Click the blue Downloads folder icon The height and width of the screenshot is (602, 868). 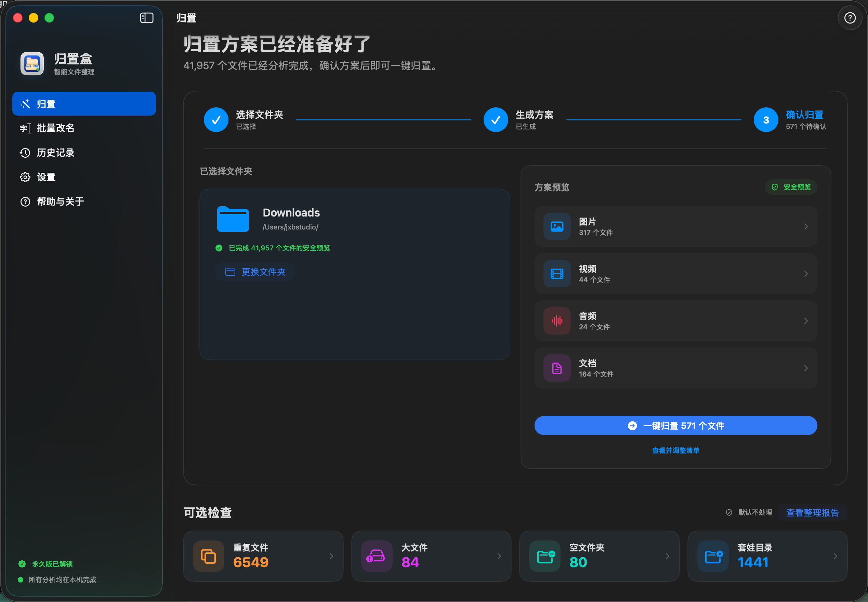[x=233, y=219]
